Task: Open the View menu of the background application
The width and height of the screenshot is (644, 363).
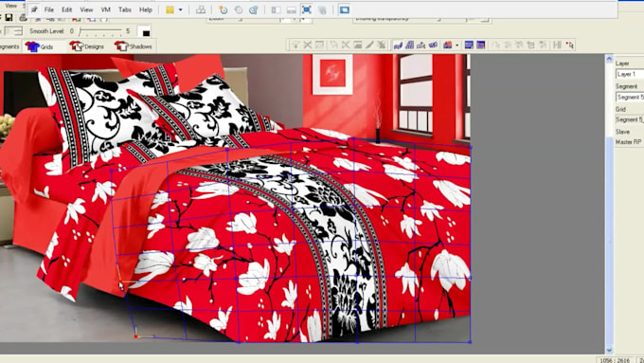Action: point(10,6)
